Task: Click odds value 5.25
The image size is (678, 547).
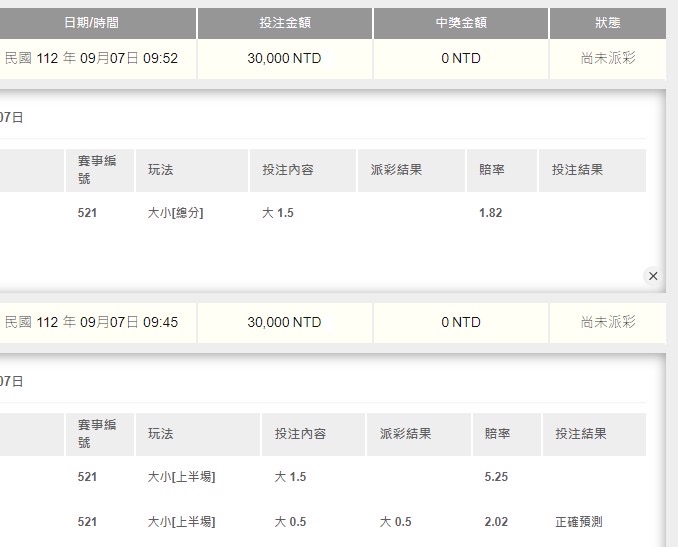Action: point(495,477)
